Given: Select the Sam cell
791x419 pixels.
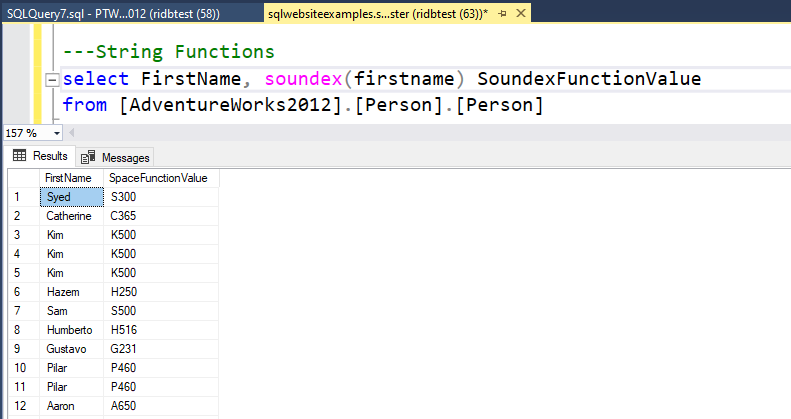Looking at the screenshot, I should [72, 311].
